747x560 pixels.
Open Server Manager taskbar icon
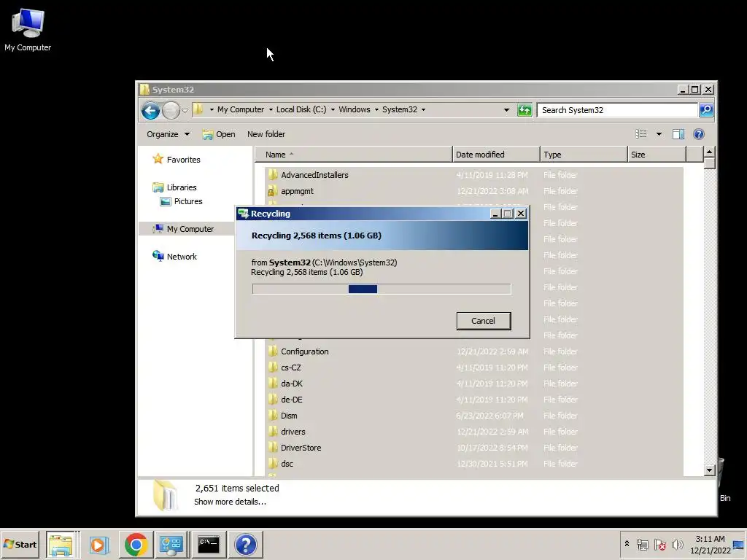(171, 544)
